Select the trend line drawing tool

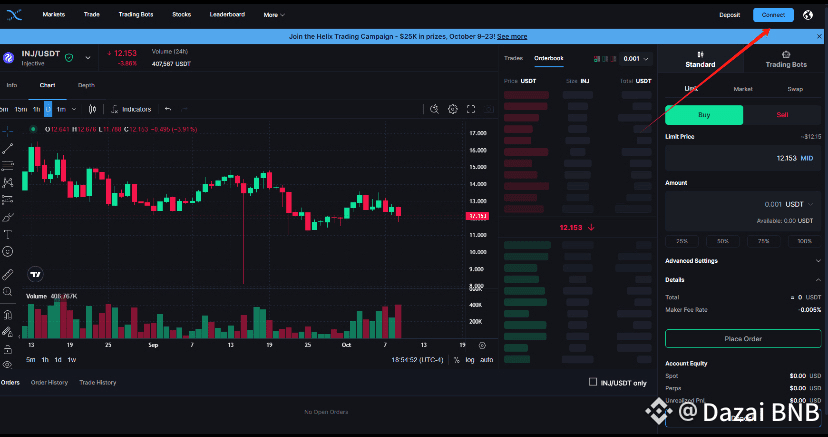click(x=7, y=149)
